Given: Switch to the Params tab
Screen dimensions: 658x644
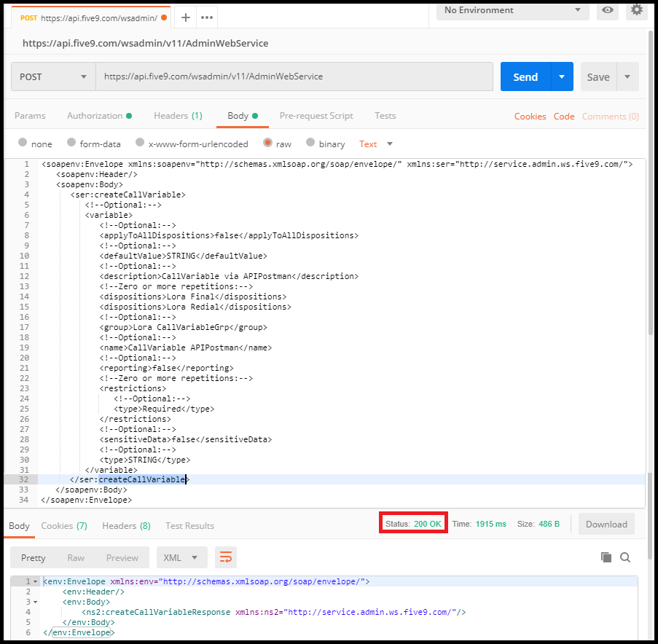Looking at the screenshot, I should [30, 116].
